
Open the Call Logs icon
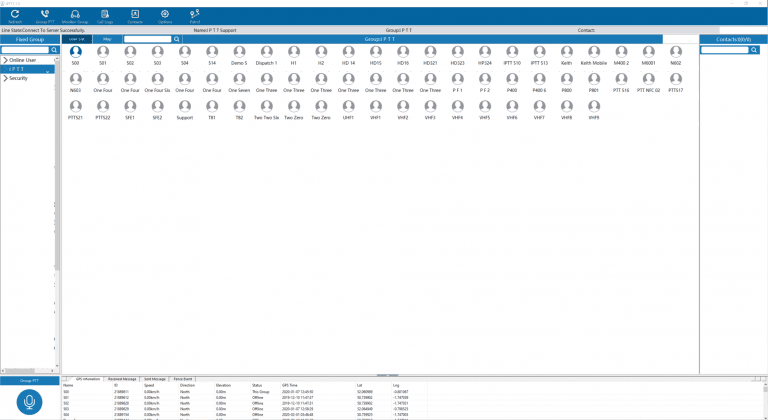(105, 14)
